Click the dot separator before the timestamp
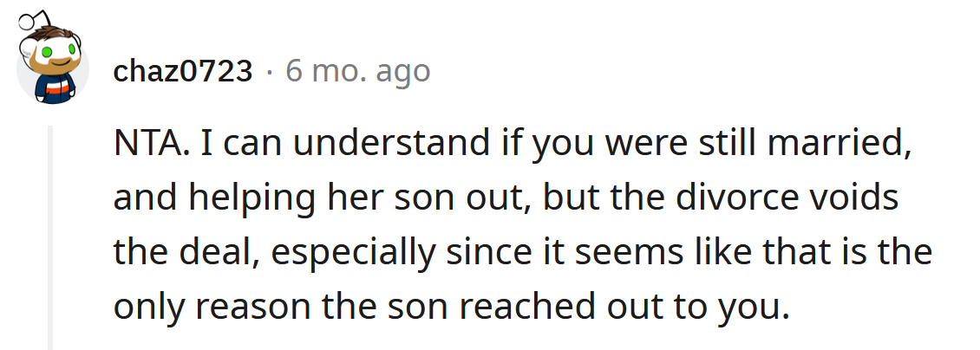 270,72
